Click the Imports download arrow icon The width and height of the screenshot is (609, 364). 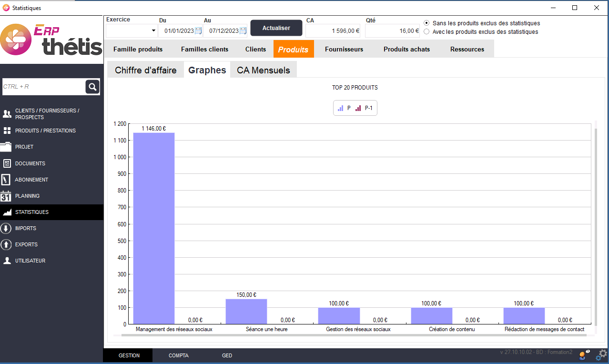coord(6,228)
